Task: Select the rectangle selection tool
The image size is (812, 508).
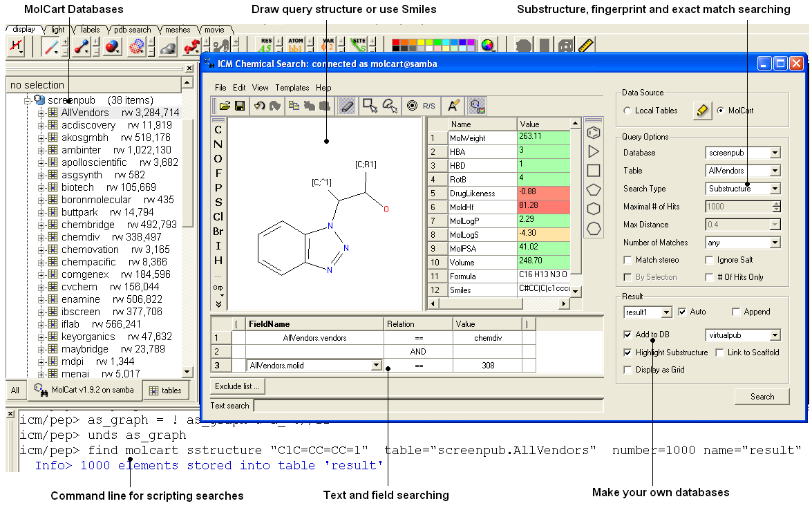Action: (370, 106)
